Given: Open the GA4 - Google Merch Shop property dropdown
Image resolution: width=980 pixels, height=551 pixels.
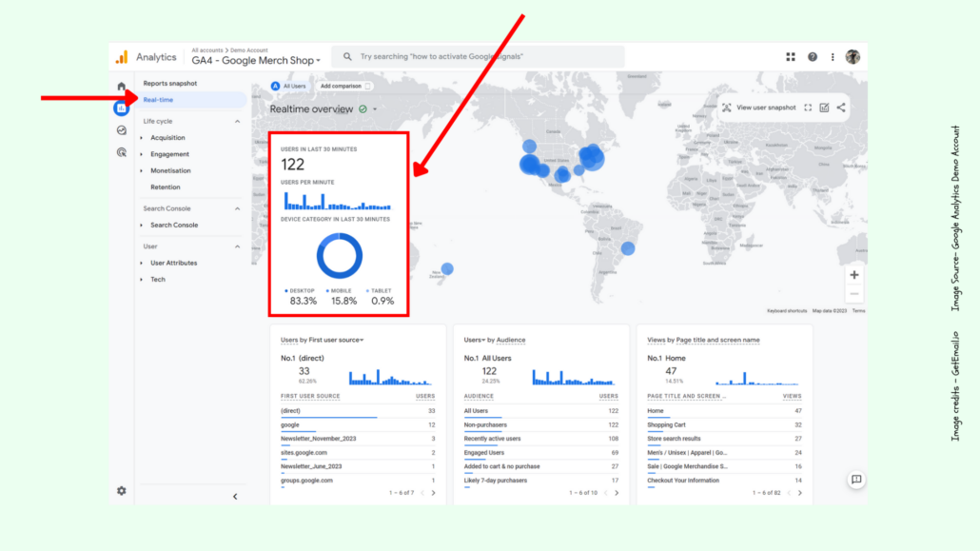Looking at the screenshot, I should pos(257,61).
